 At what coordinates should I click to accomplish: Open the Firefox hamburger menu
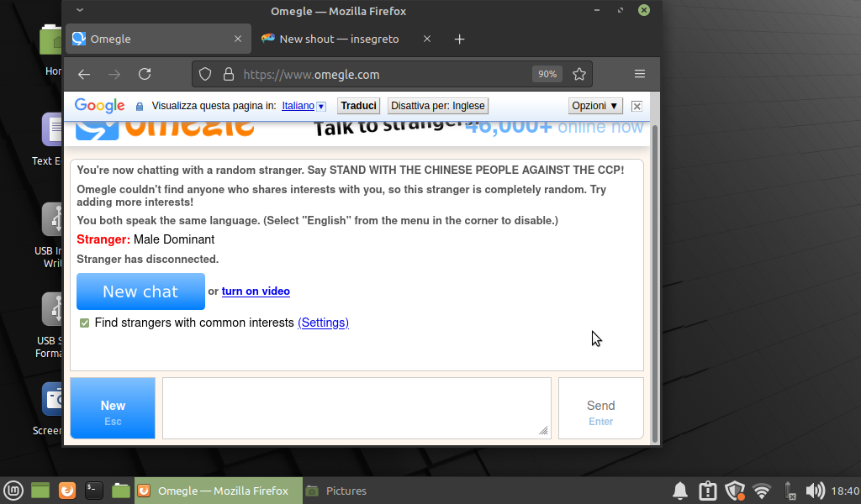click(640, 73)
